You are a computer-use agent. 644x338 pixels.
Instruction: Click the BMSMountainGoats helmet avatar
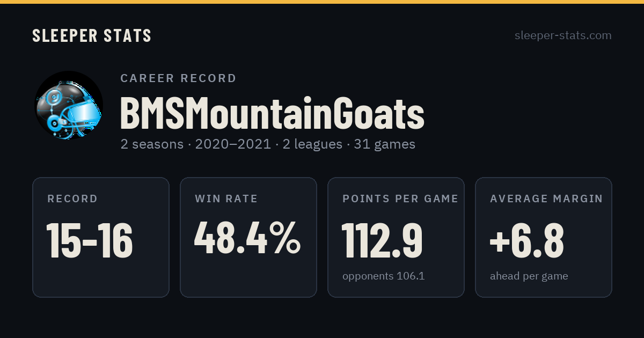click(69, 105)
